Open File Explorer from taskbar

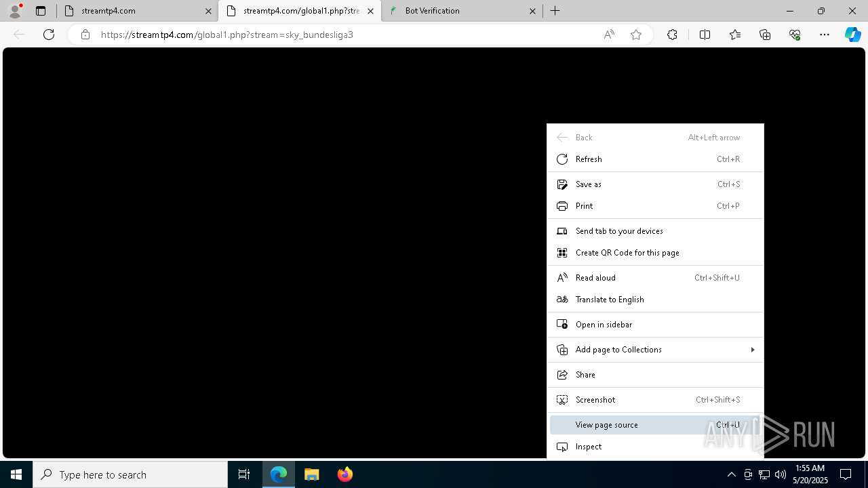pos(312,474)
